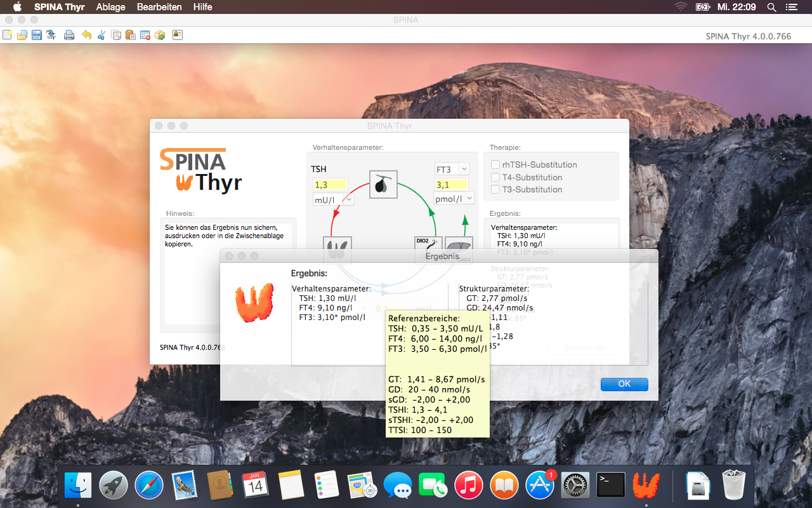Click "GT: 2,77 pmol/s" in the Ergebnis dialog

(x=497, y=298)
